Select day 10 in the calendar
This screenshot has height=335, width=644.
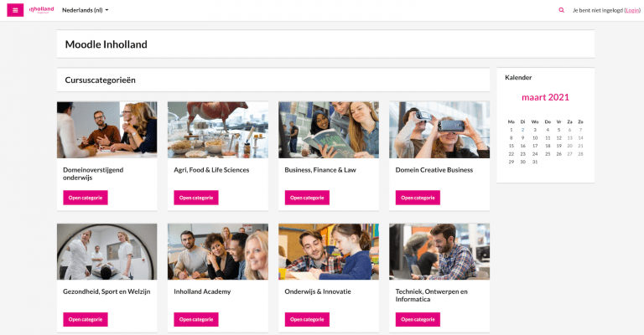[x=535, y=138]
